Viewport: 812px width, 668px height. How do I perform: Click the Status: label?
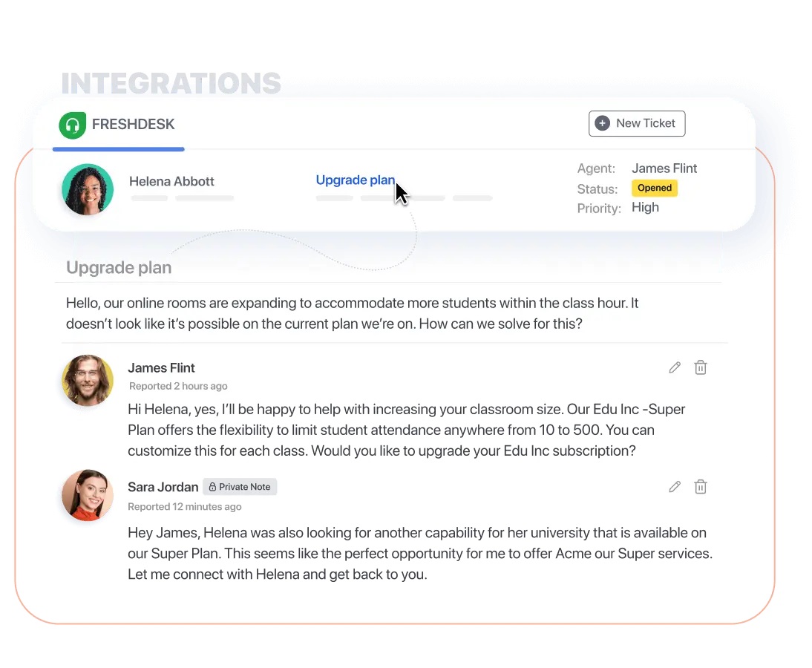(597, 189)
